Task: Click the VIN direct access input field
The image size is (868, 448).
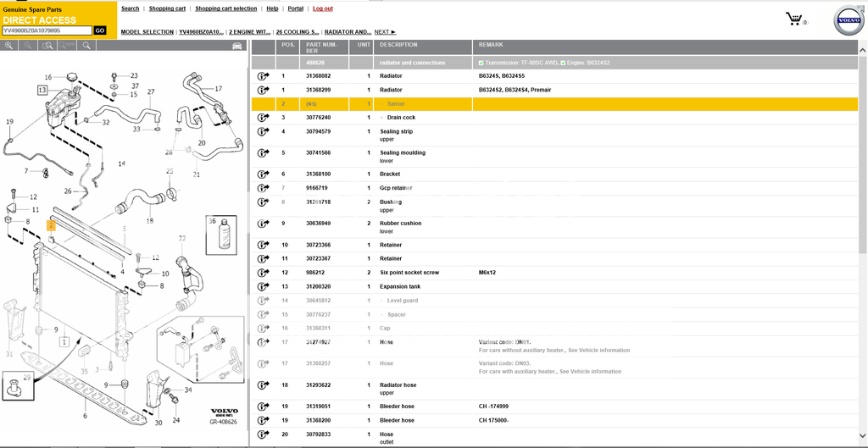Action: tap(47, 30)
